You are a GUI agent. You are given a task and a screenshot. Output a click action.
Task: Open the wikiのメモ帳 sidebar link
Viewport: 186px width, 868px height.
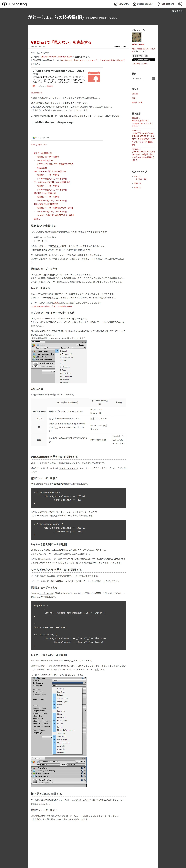coord(137,102)
